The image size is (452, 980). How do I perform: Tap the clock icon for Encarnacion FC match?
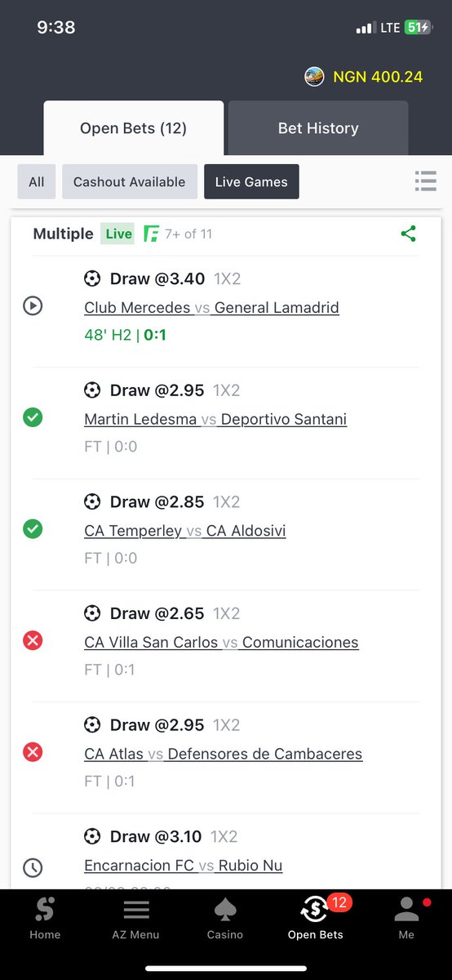coord(33,867)
